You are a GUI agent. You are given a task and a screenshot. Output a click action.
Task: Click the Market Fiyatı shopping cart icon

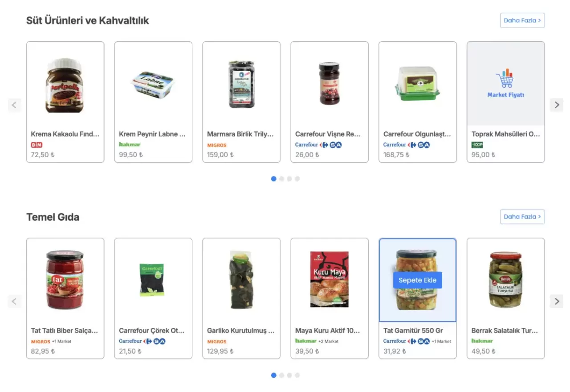(x=505, y=79)
